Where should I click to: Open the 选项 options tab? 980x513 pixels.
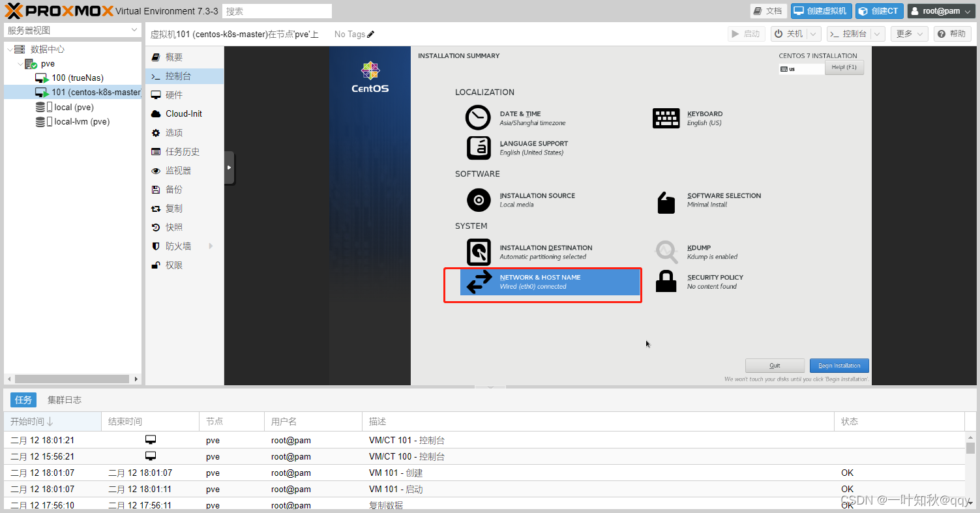click(185, 133)
